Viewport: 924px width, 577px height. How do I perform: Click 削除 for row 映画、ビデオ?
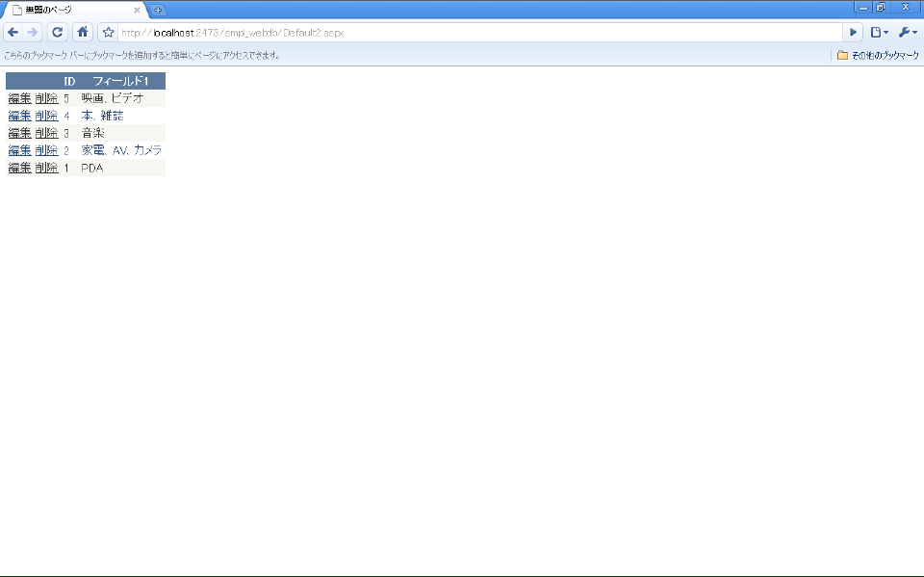(x=46, y=98)
